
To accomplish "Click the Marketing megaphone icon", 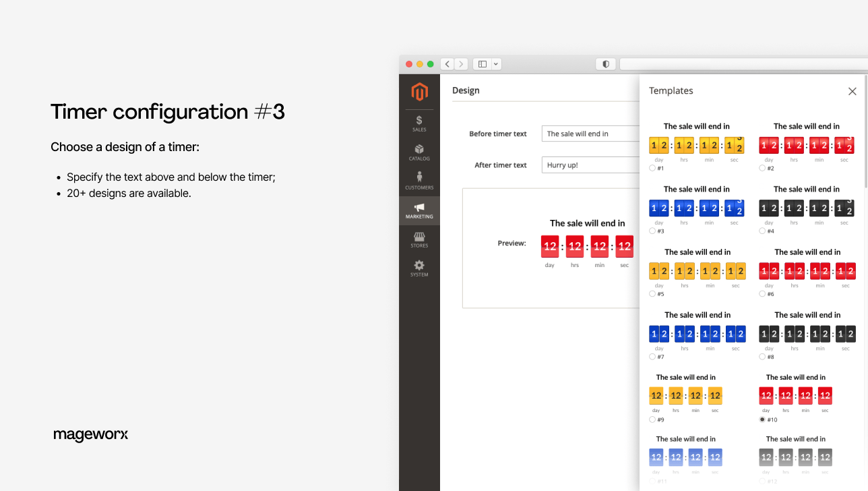I will pos(419,208).
